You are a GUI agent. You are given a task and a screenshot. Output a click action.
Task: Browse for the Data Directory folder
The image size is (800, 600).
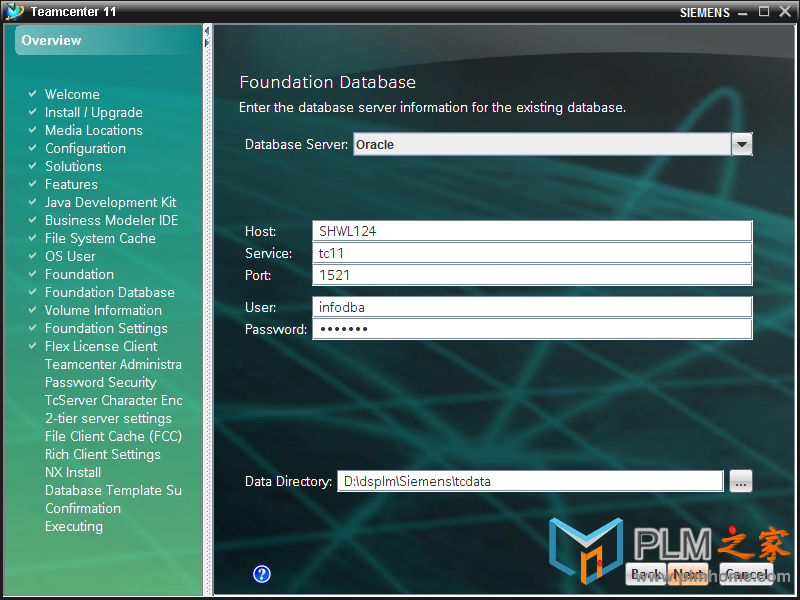(741, 481)
